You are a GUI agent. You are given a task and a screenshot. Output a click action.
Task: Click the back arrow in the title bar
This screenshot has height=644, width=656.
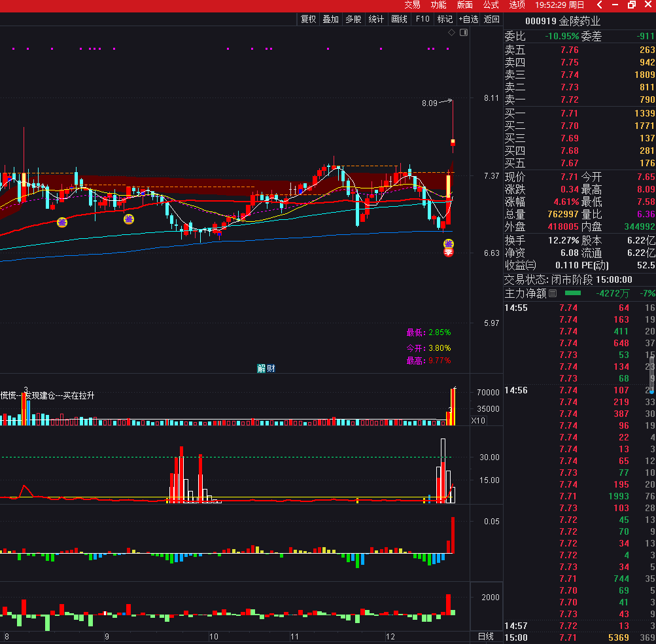(598, 5)
